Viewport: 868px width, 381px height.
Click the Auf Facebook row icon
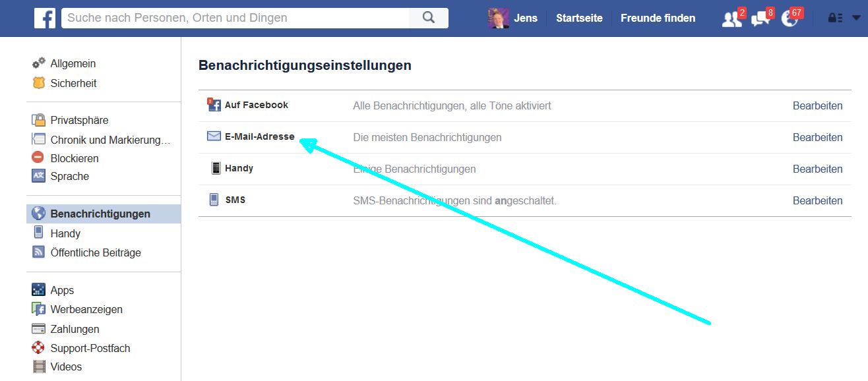click(214, 105)
